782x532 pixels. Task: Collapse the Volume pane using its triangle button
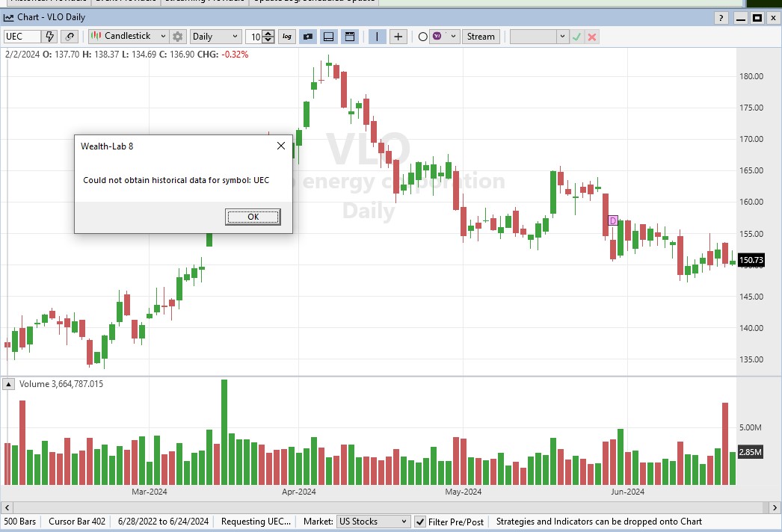pyautogui.click(x=8, y=384)
